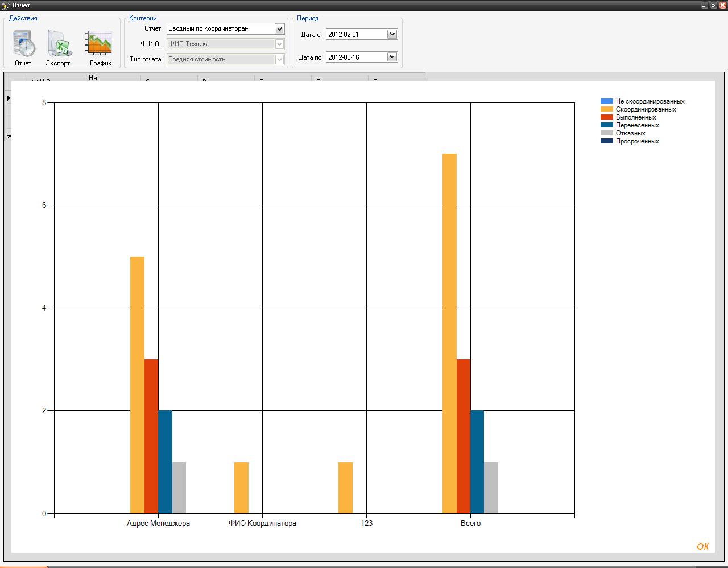
Task: Click the 'Дата с:' label
Action: pyautogui.click(x=311, y=35)
